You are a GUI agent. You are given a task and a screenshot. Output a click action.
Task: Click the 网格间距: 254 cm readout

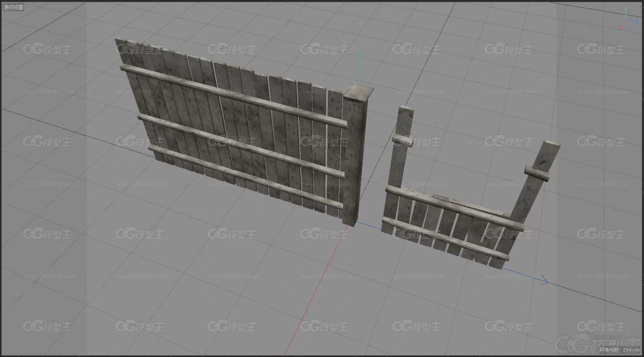619,350
